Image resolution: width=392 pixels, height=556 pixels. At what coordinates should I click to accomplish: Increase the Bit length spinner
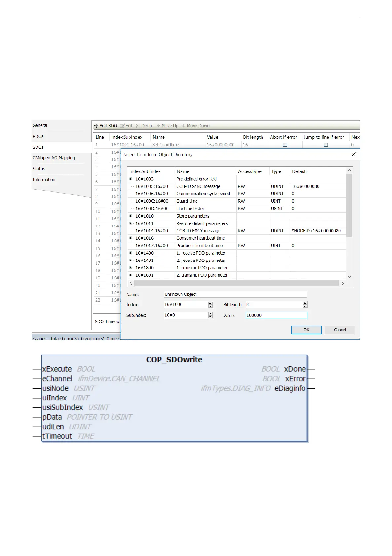click(x=305, y=303)
